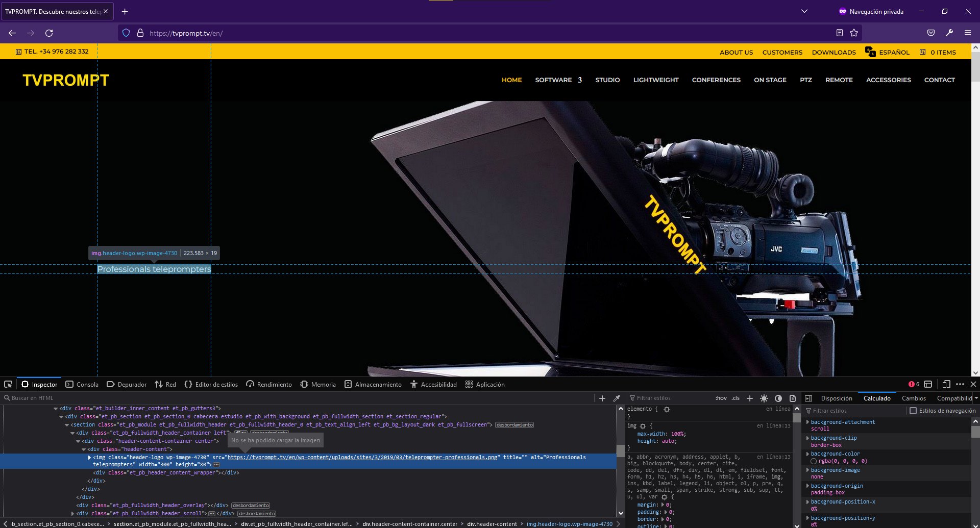Collapse the three-pane inspector sidebar toggle
This screenshot has width=980, height=528.
(808, 398)
